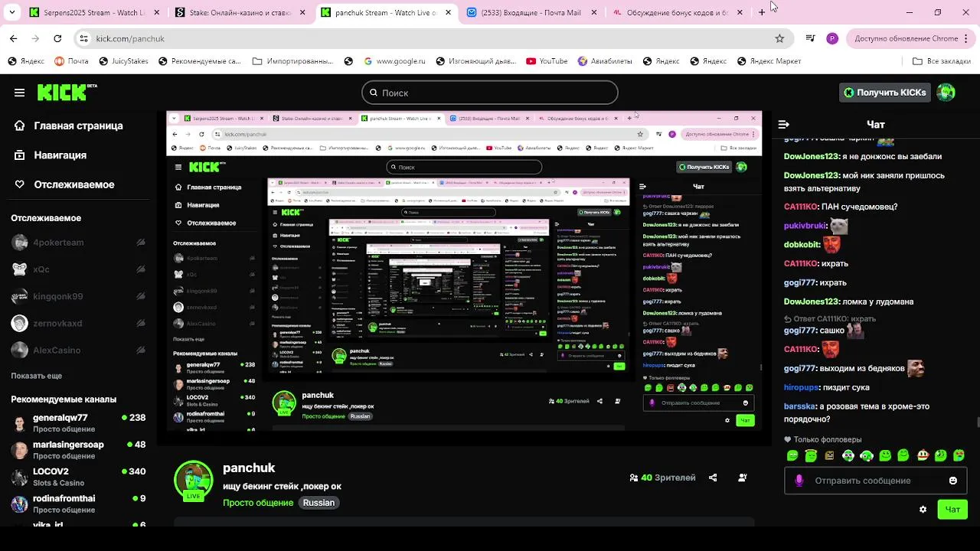Click the heart icon beside Отслеживаемое nav item

[x=20, y=184]
